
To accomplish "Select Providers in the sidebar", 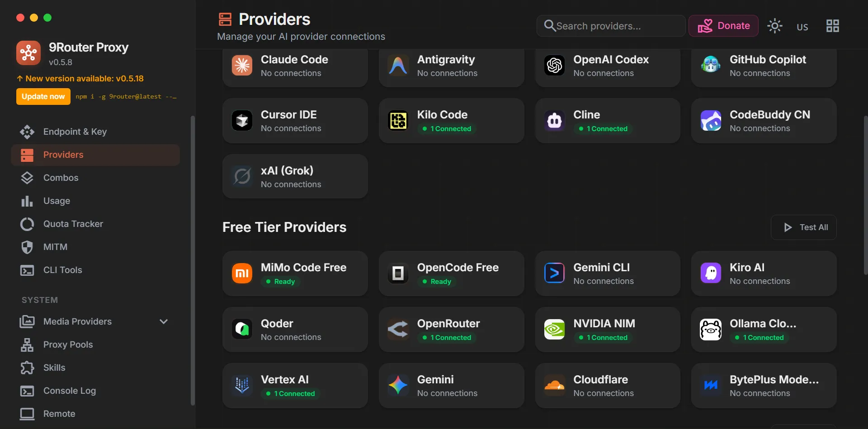I will click(95, 155).
